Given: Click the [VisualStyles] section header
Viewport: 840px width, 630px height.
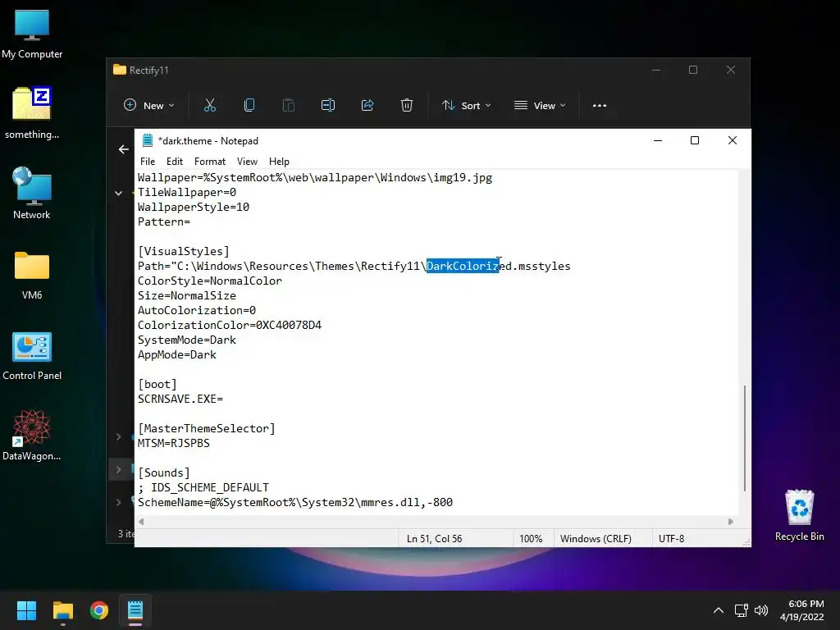Looking at the screenshot, I should [x=184, y=251].
